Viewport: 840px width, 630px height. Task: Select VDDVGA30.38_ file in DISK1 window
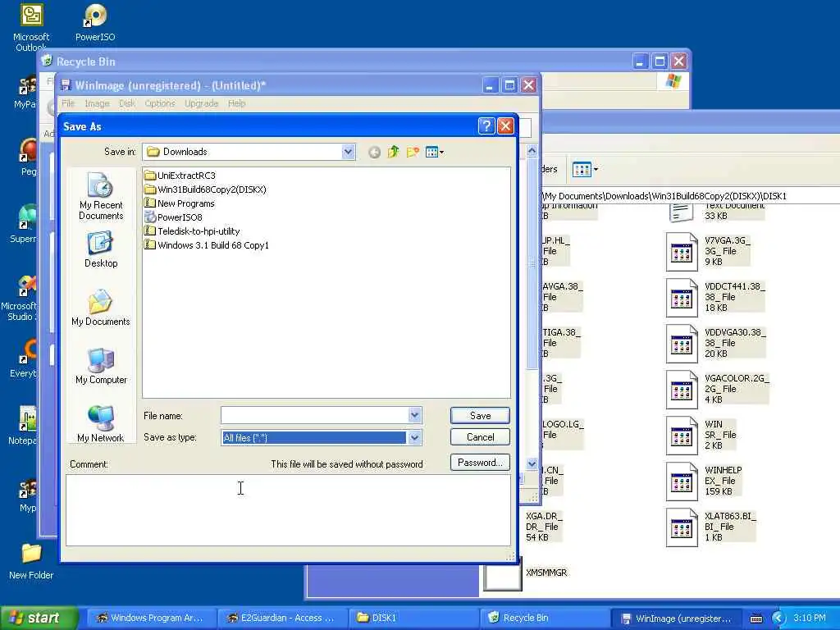(716, 344)
